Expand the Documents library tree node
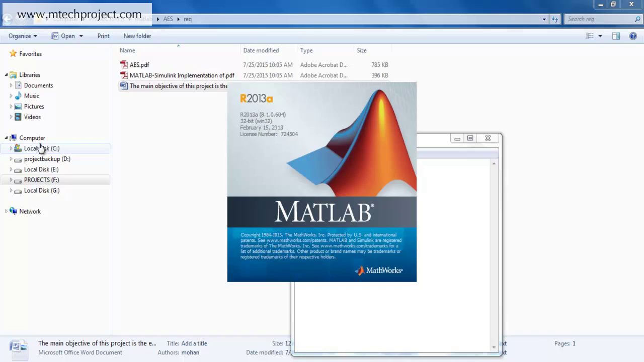Screen dimensions: 644x362 coord(11,85)
